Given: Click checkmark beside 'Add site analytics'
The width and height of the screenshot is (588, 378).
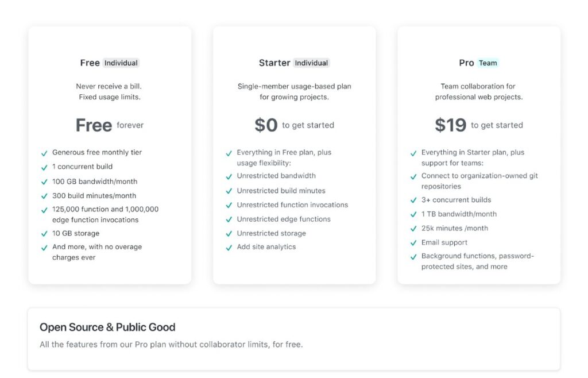Looking at the screenshot, I should coord(229,248).
